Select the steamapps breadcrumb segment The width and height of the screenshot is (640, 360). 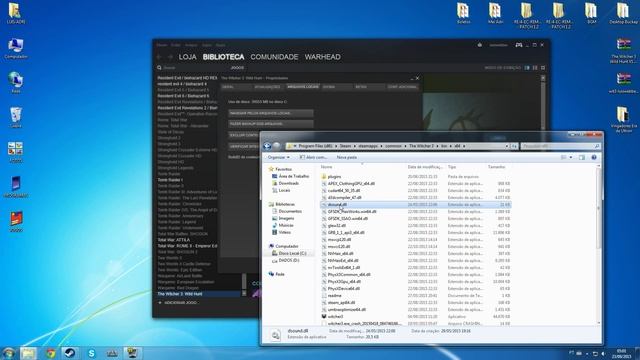[368, 146]
